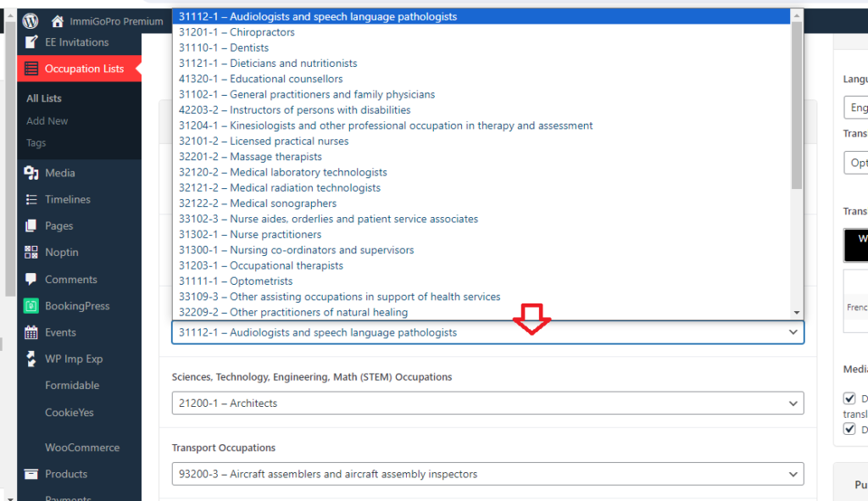This screenshot has height=501, width=868.
Task: Collapse the Audiologists and speech language pathologists dropdown
Action: [487, 333]
